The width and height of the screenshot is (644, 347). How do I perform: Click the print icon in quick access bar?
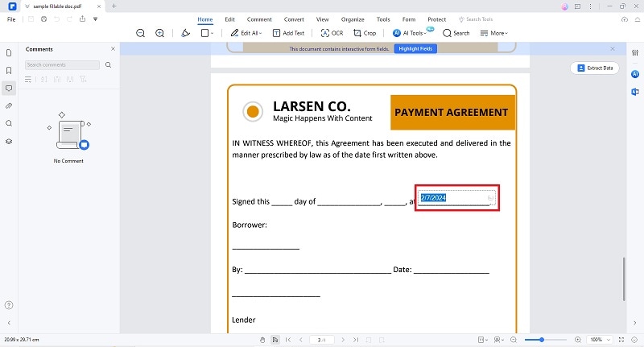click(x=44, y=19)
